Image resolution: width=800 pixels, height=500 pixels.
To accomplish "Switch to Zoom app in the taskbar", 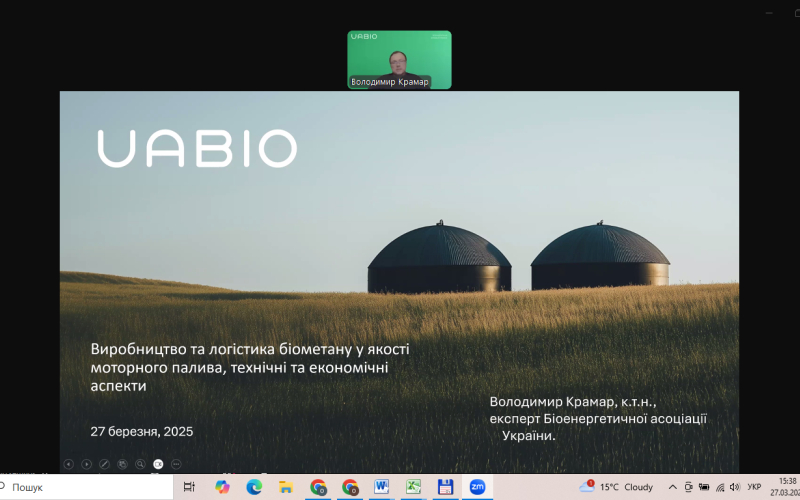I will [477, 487].
